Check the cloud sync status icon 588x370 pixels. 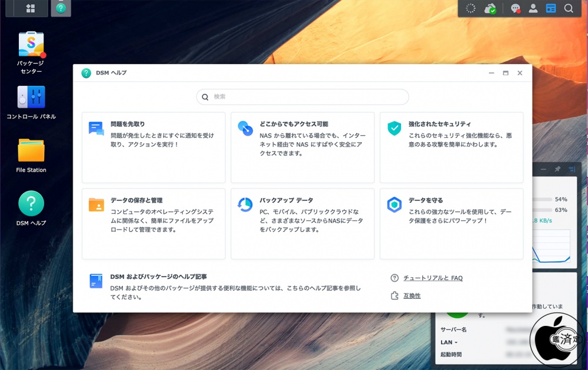click(490, 8)
